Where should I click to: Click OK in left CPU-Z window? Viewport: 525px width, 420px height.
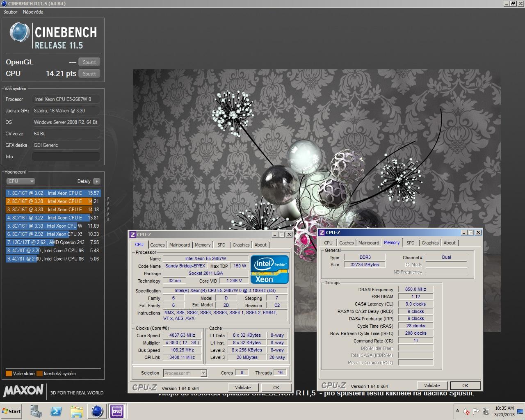(276, 388)
